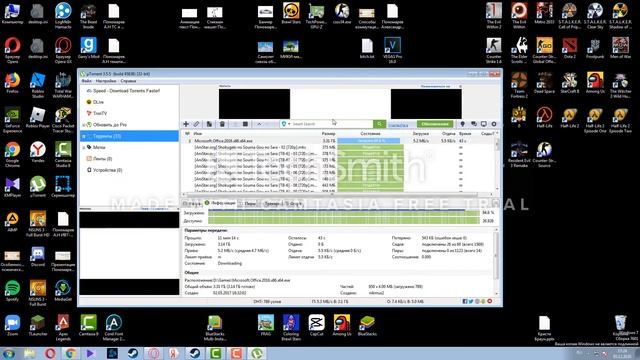This screenshot has height=360, width=640.
Task: Select TronTV in the sidebar
Action: (x=97, y=113)
